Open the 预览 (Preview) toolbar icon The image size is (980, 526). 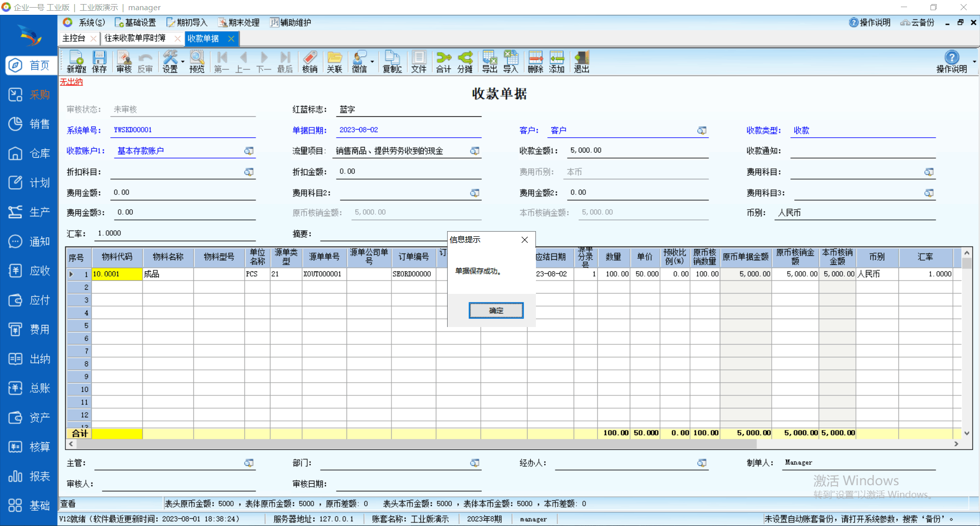(x=197, y=62)
